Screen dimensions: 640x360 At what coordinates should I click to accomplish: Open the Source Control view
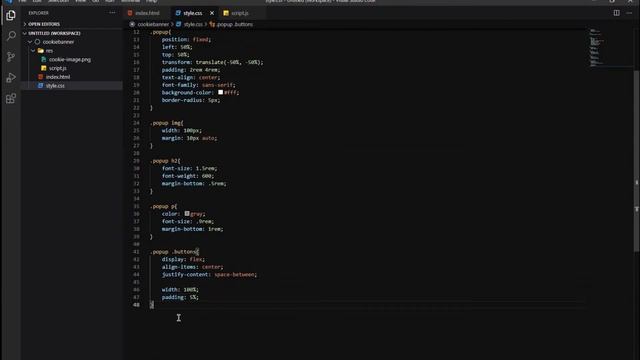pyautogui.click(x=11, y=57)
